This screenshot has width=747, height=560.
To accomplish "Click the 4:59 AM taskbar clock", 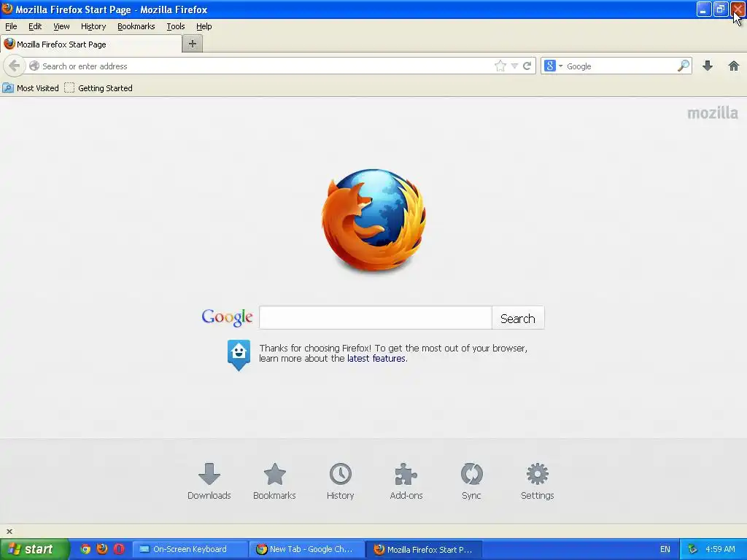I will pyautogui.click(x=720, y=549).
